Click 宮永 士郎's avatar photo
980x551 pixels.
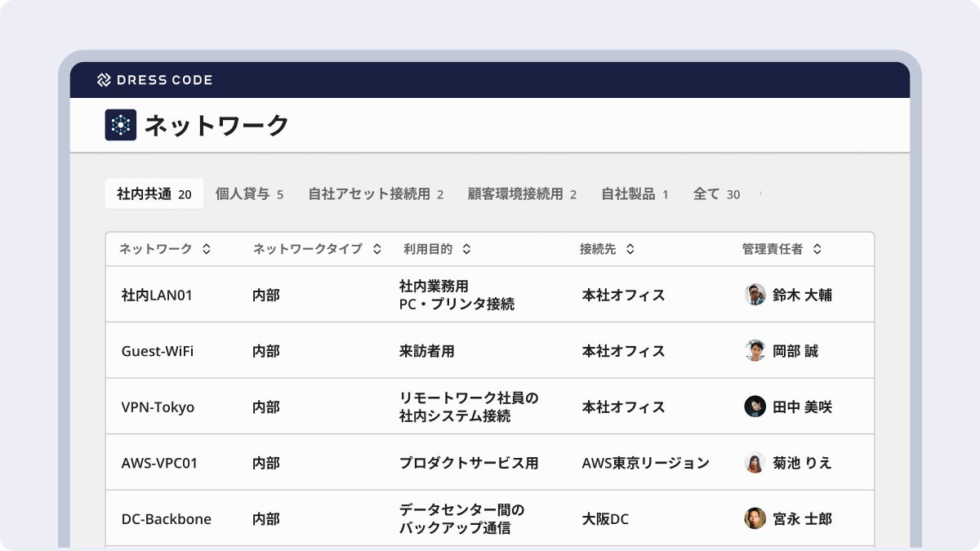point(755,518)
